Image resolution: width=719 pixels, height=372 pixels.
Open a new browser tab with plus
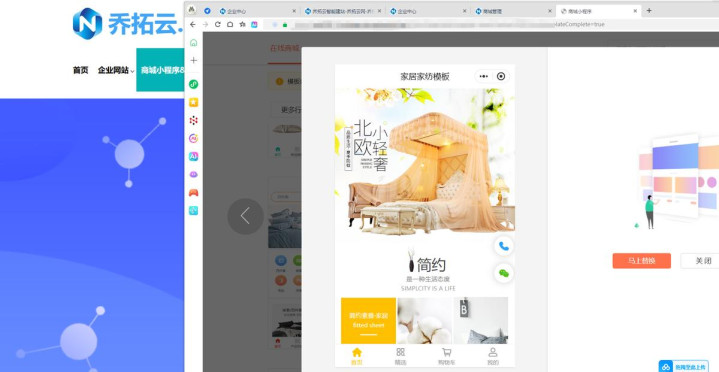coord(649,11)
